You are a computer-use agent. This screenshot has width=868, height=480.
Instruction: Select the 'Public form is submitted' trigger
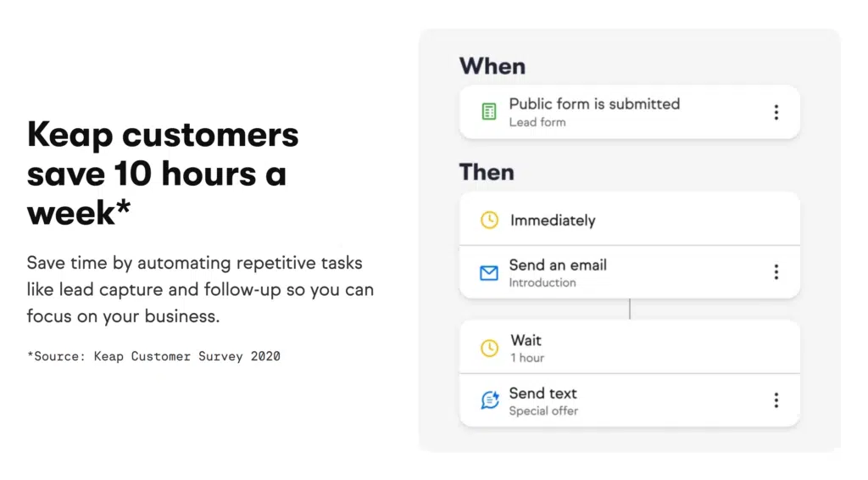coord(594,104)
